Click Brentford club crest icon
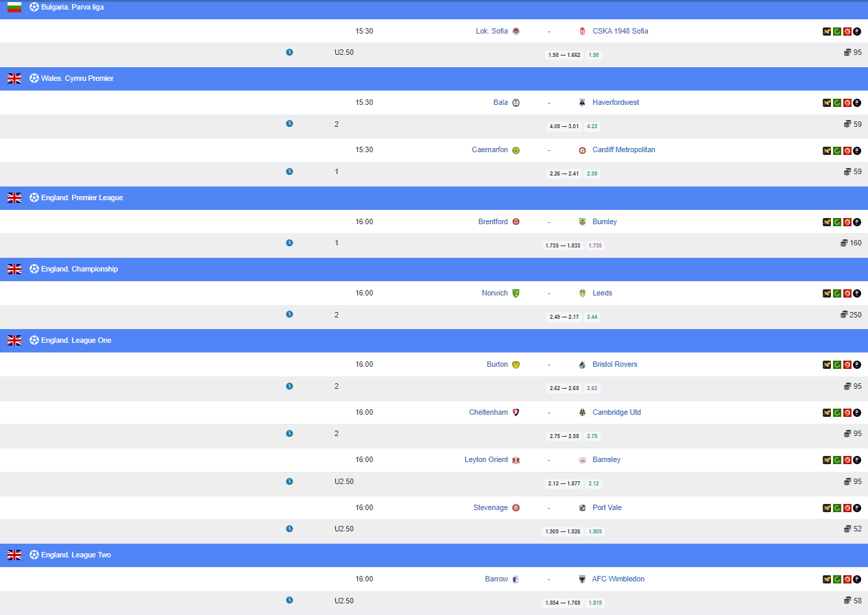 pos(516,222)
